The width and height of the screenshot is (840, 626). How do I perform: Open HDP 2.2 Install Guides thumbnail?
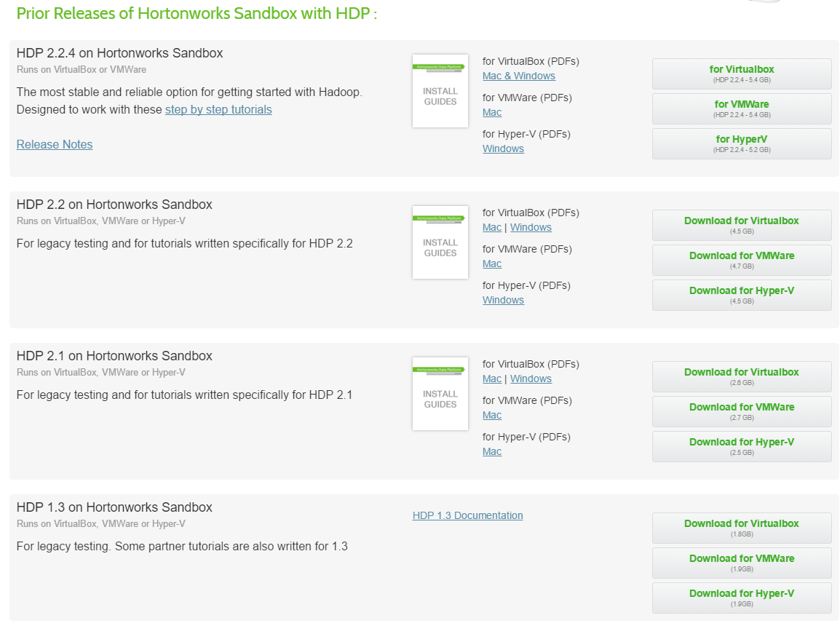tap(440, 242)
